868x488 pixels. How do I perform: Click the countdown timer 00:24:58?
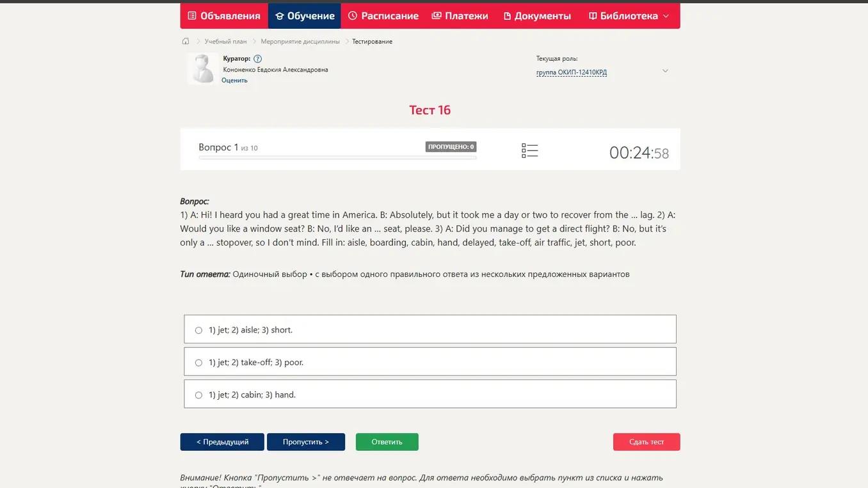click(639, 153)
